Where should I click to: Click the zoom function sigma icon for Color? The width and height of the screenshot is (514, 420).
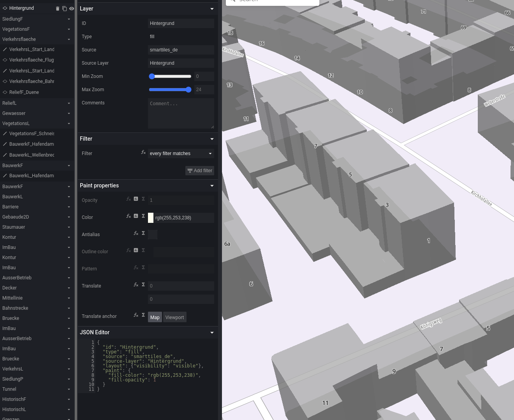point(143,216)
